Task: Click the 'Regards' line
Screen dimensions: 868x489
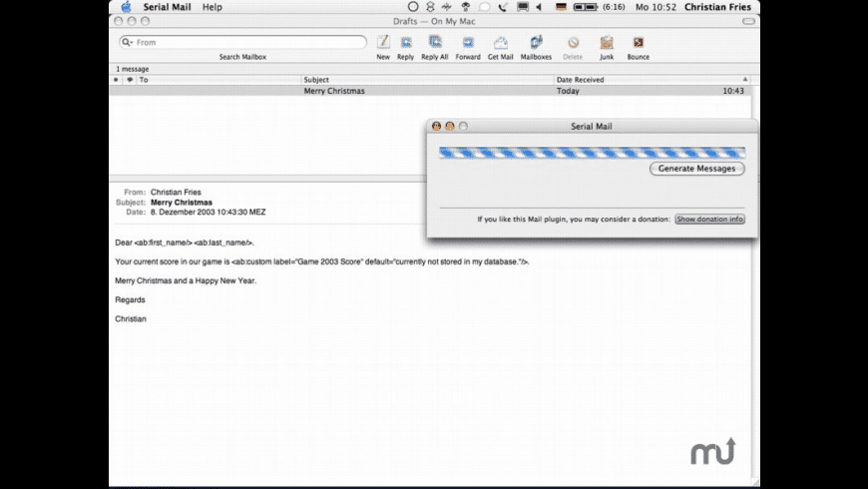Action: (130, 299)
